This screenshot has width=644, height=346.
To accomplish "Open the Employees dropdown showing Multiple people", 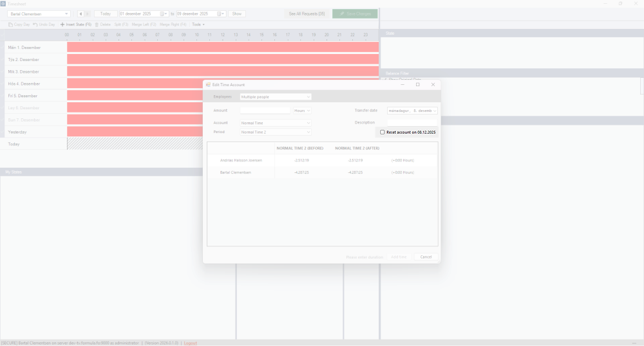I will click(276, 97).
